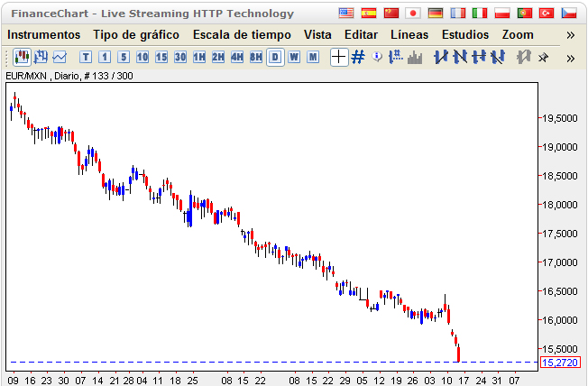Switch to the bar (OHLC) chart icon
Screen dimensions: 588x386
(x=41, y=57)
